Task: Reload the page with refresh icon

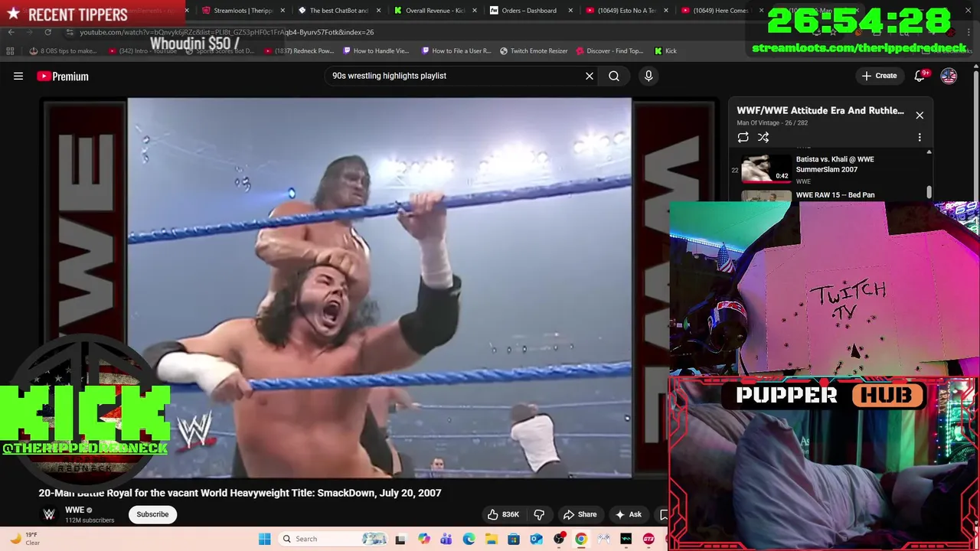Action: [x=47, y=32]
